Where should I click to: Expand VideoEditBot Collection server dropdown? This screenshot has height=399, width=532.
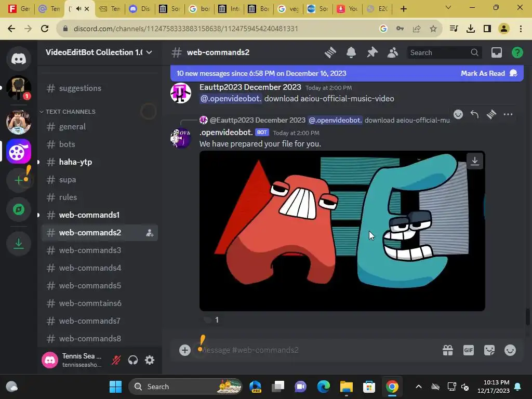99,52
